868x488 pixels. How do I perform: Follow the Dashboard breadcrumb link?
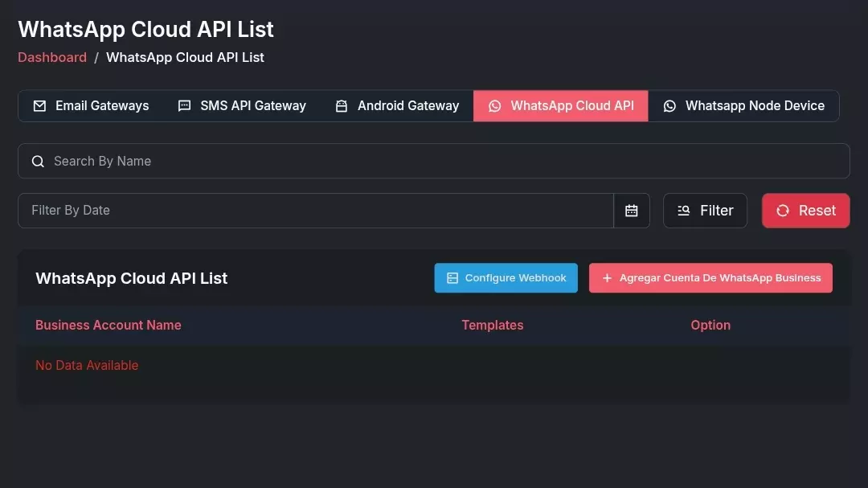(x=52, y=58)
